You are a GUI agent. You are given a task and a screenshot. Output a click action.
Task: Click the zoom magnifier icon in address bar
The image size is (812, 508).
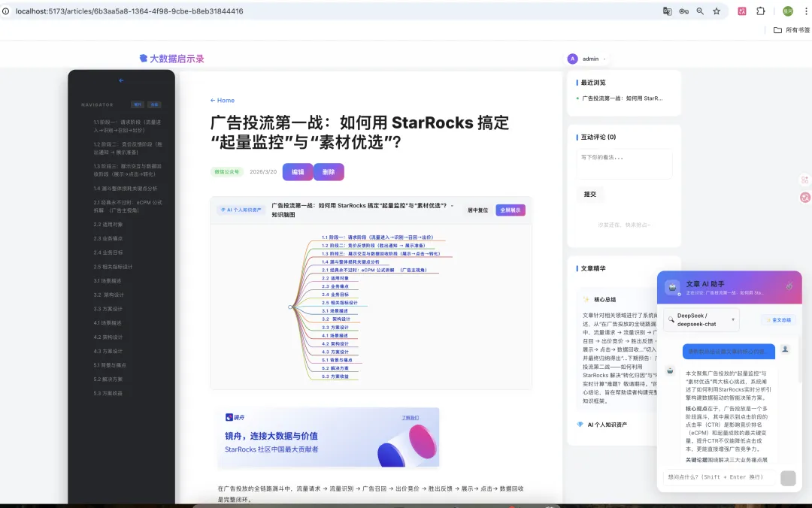pos(700,11)
